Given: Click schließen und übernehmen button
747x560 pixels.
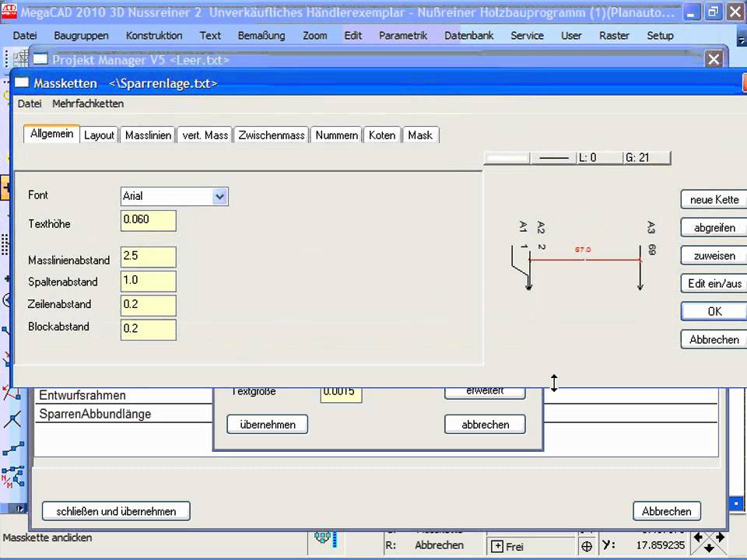Looking at the screenshot, I should coord(116,511).
